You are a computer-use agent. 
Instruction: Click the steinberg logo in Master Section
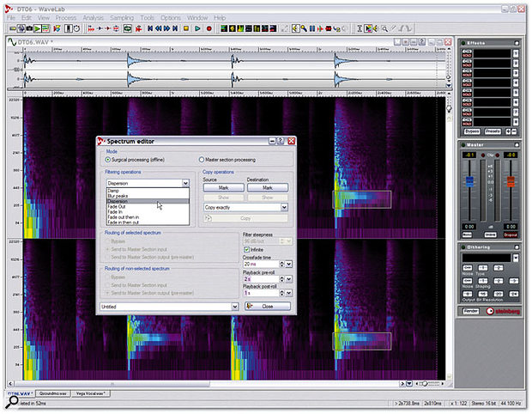[x=503, y=311]
